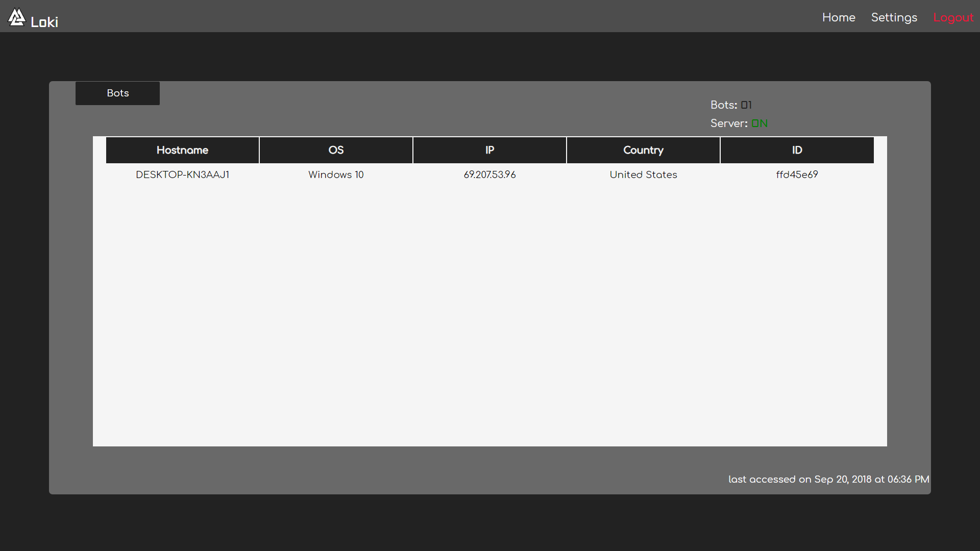This screenshot has width=980, height=551.
Task: Click the OS column header
Action: 336,150
